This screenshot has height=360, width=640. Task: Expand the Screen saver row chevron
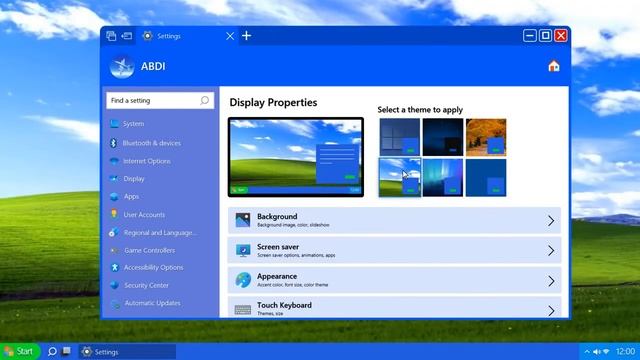pyautogui.click(x=551, y=251)
